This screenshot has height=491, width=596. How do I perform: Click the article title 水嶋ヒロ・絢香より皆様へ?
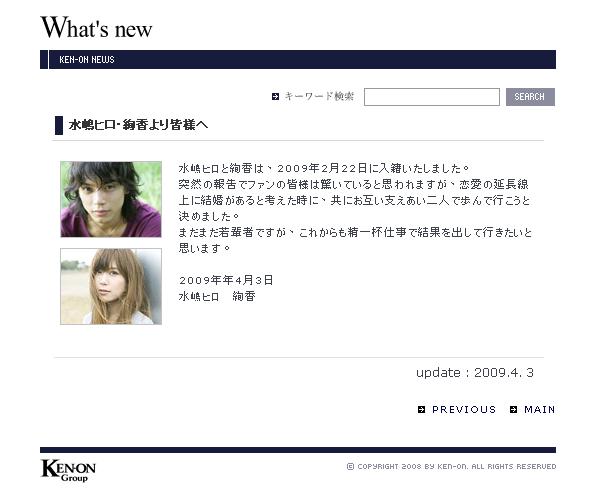click(138, 125)
